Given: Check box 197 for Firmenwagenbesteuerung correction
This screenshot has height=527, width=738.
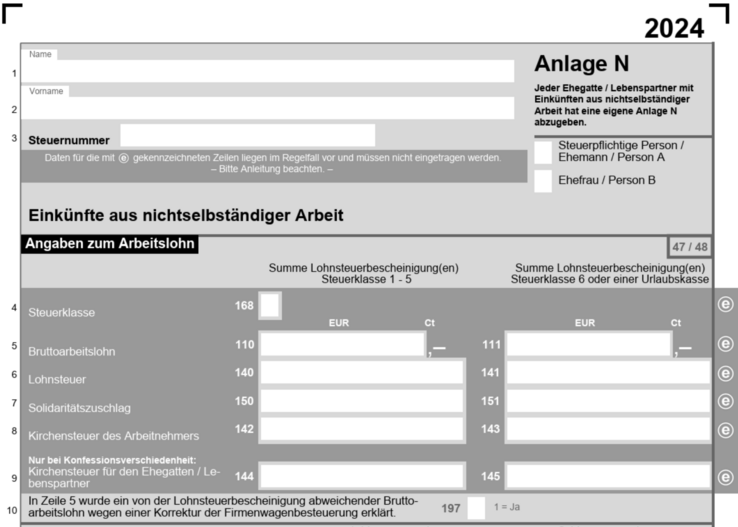Looking at the screenshot, I should click(476, 508).
